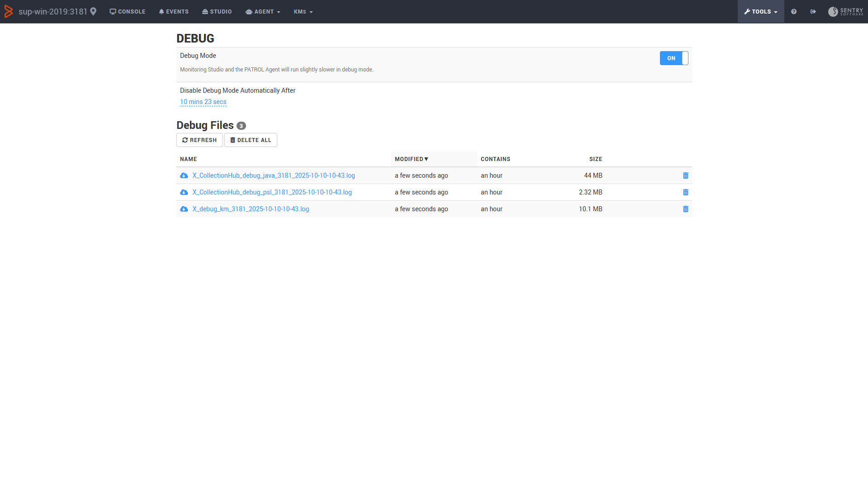Viewport: 868px width, 488px height.
Task: Delete the debug_psl log via trash icon
Action: click(685, 192)
